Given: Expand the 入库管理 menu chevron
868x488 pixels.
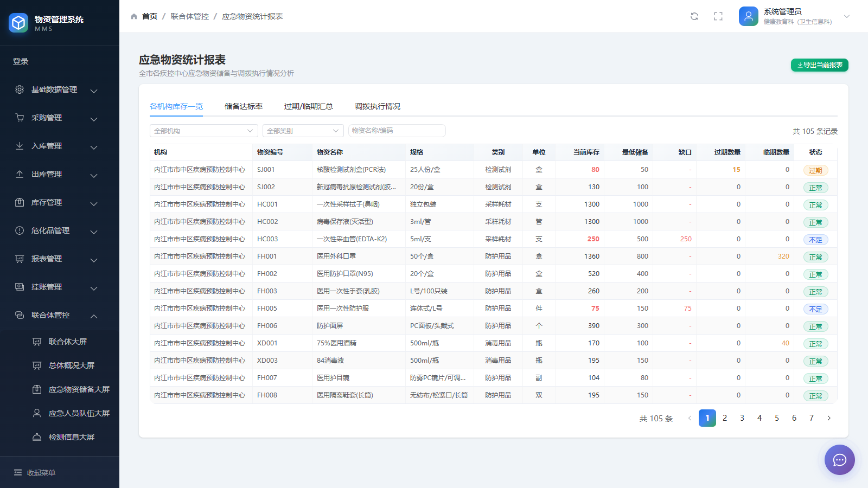Looking at the screenshot, I should 94,147.
